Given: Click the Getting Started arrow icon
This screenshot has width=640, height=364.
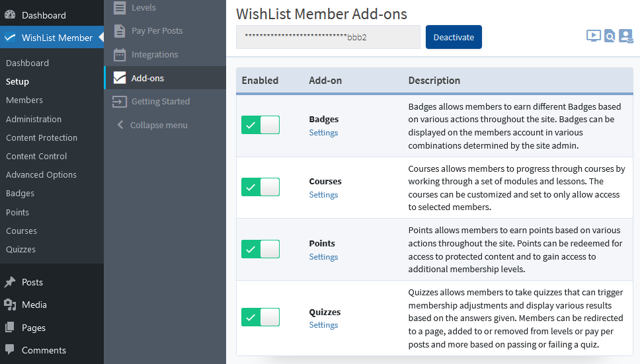Looking at the screenshot, I should (x=119, y=102).
